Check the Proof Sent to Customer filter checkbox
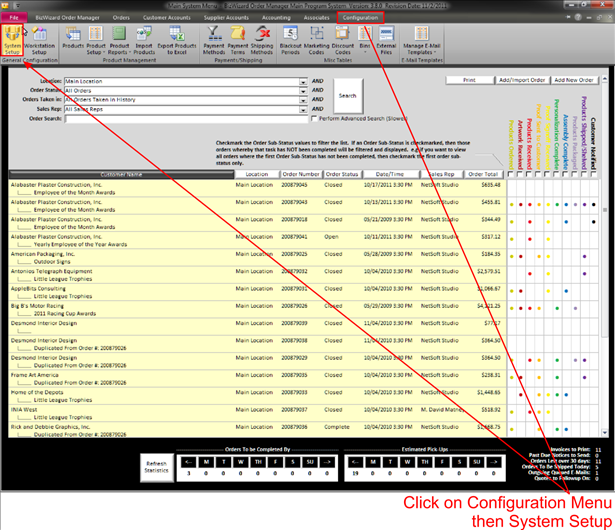 537,174
